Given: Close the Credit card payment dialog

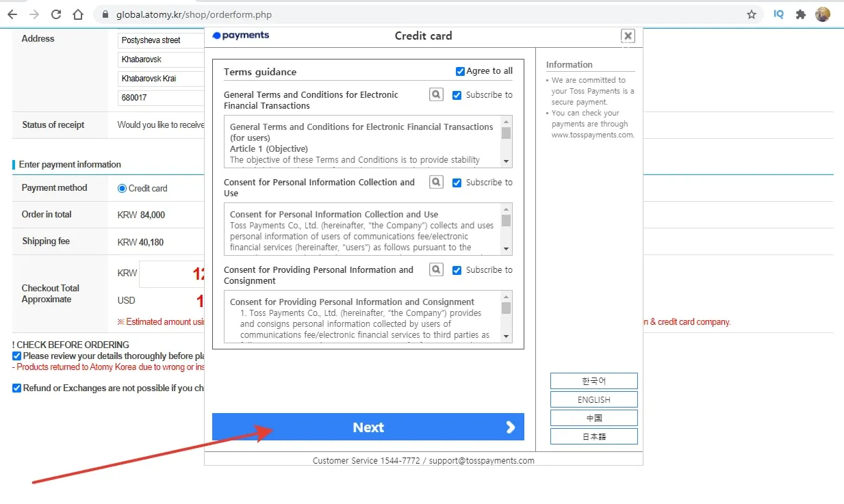Looking at the screenshot, I should 628,36.
